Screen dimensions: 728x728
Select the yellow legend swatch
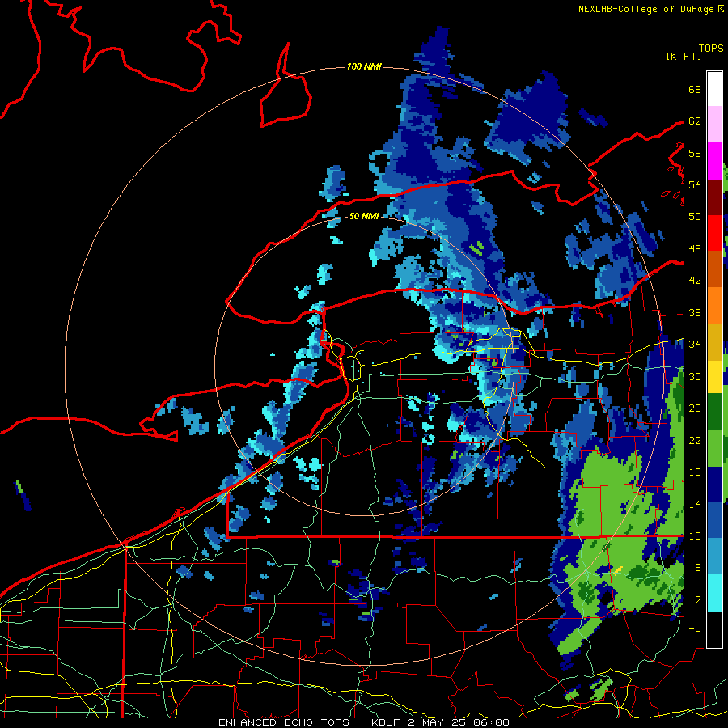tap(714, 377)
